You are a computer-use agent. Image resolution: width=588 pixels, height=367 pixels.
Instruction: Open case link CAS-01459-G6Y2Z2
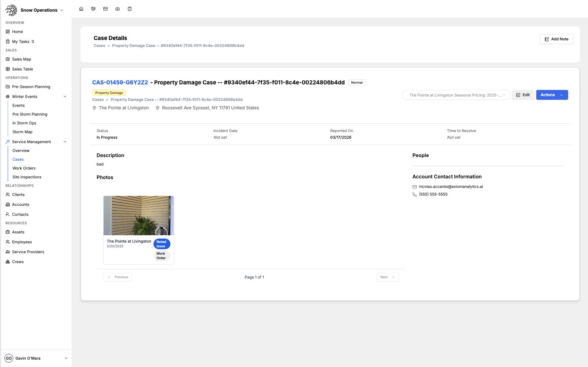(x=120, y=83)
